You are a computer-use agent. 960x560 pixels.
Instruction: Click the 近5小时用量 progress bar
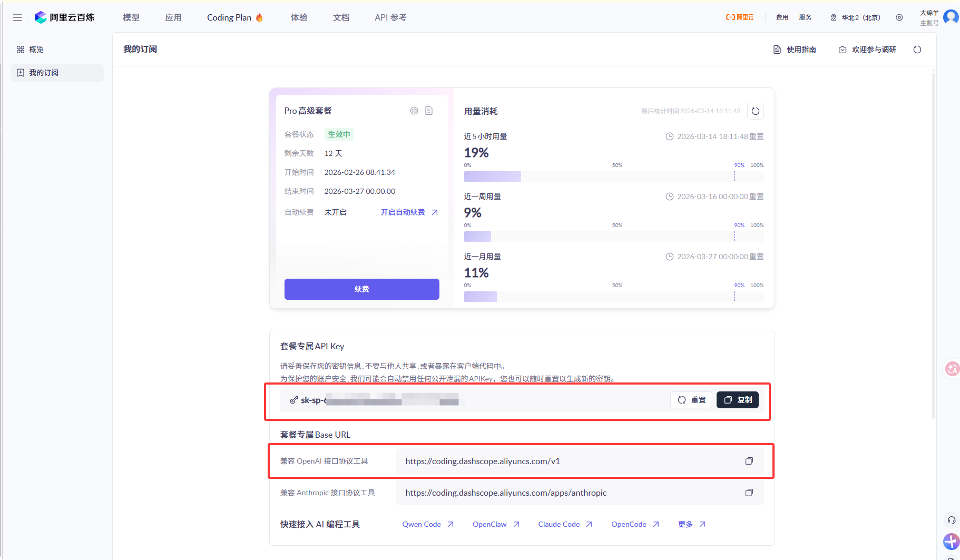pos(613,176)
